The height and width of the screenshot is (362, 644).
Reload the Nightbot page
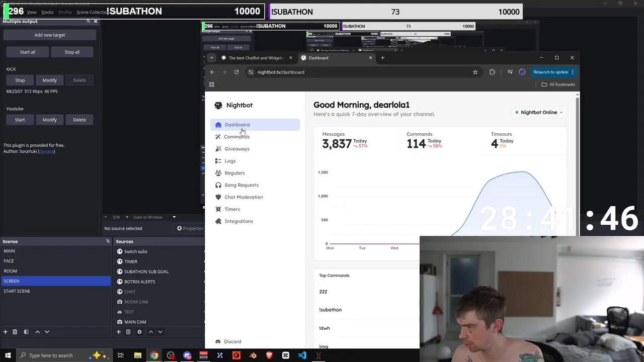coord(236,72)
